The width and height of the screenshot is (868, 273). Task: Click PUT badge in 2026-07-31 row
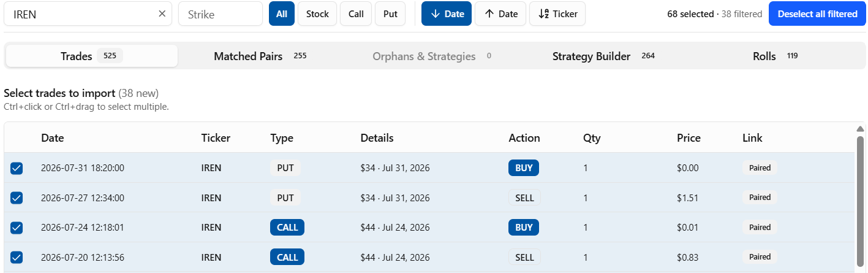tap(285, 167)
